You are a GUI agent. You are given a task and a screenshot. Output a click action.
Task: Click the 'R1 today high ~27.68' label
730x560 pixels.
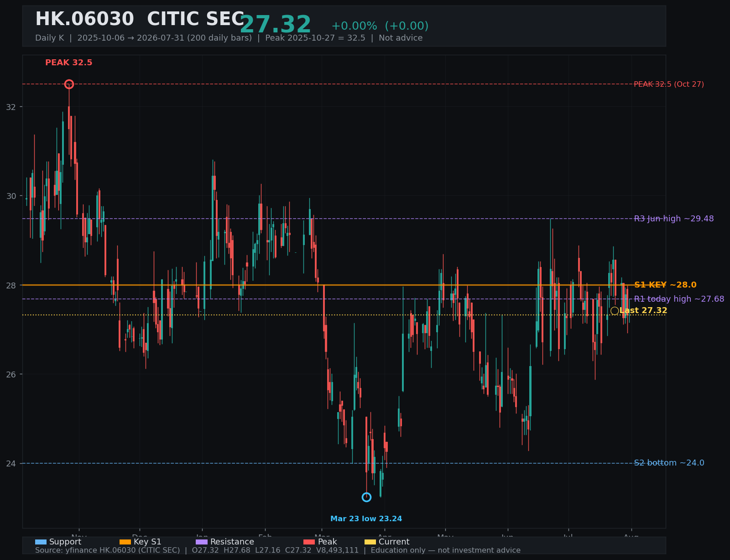[679, 299]
